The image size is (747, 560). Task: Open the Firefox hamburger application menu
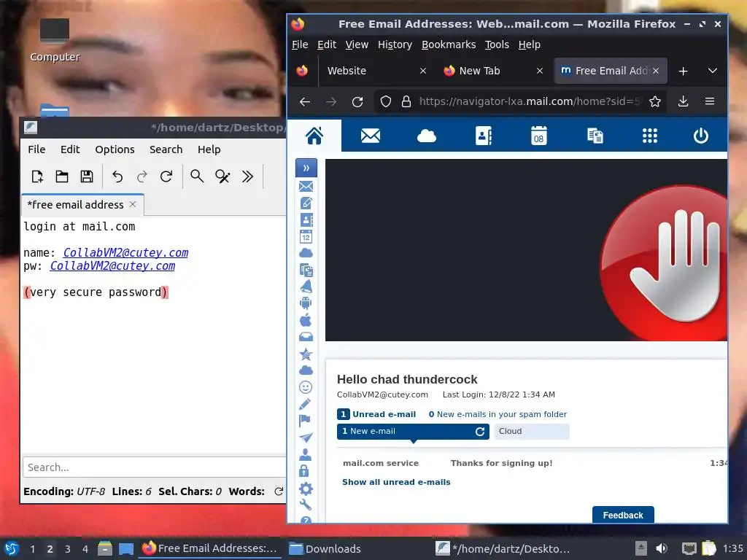709,101
